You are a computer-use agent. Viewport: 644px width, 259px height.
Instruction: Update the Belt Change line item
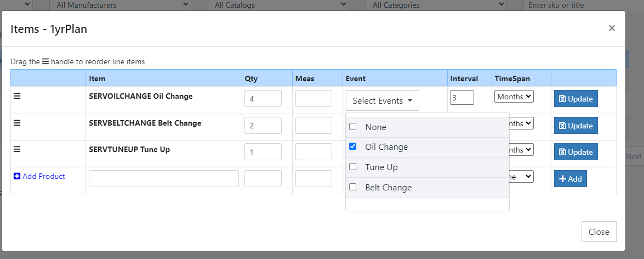(x=575, y=125)
